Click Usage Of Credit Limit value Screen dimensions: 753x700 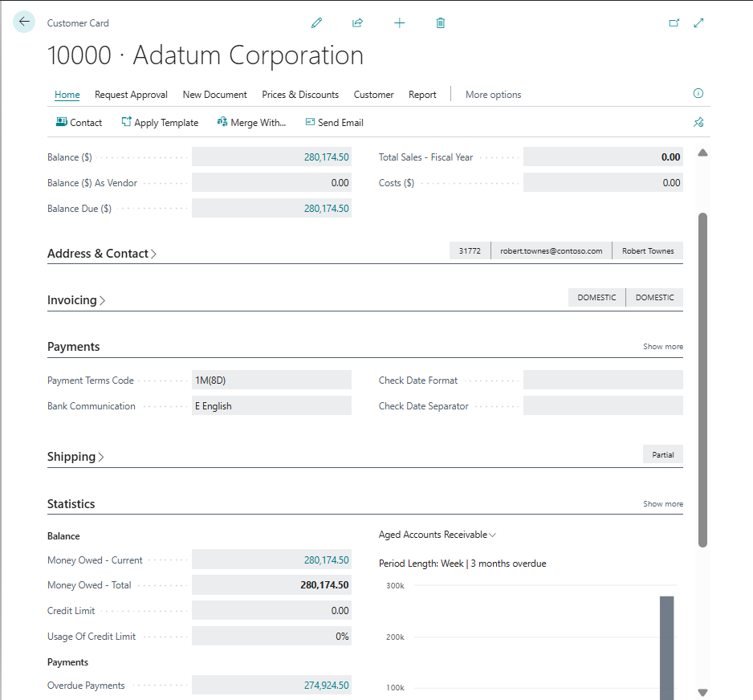(271, 637)
